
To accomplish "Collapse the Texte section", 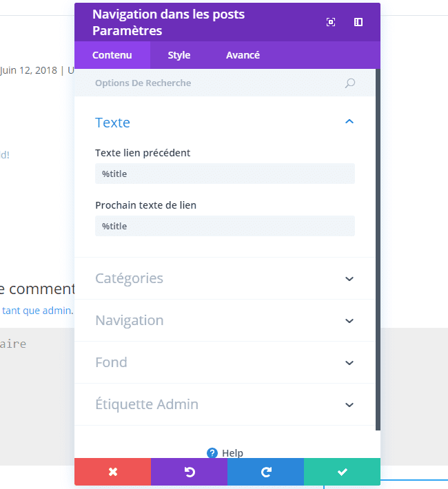I will pos(349,122).
